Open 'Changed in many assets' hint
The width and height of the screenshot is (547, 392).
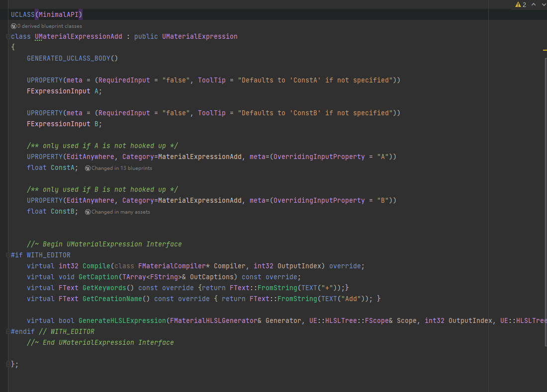tap(121, 212)
